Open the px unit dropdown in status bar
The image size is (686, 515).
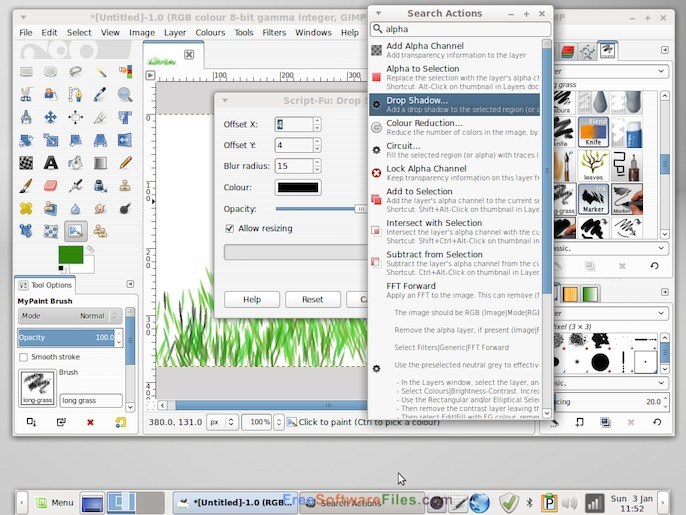[223, 422]
